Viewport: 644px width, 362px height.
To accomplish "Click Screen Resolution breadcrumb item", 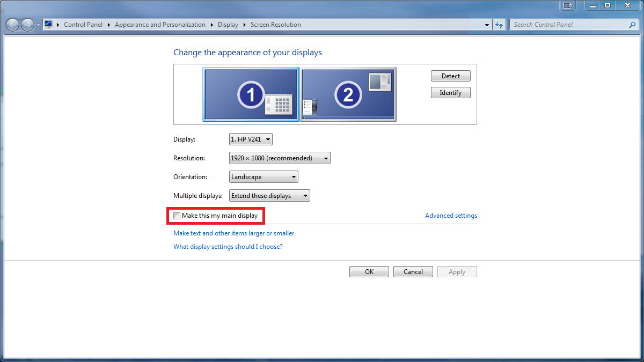I will point(275,25).
